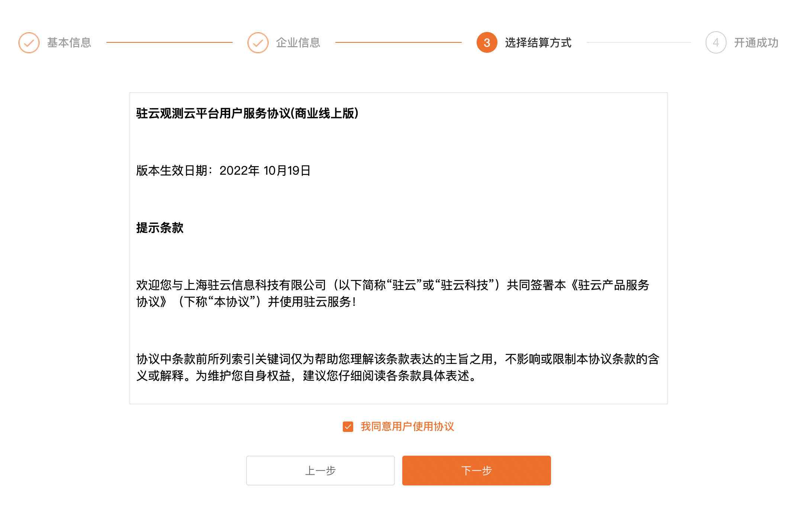Click the orange step 3 circle icon
Screen dimensions: 812x507
pyautogui.click(x=487, y=43)
